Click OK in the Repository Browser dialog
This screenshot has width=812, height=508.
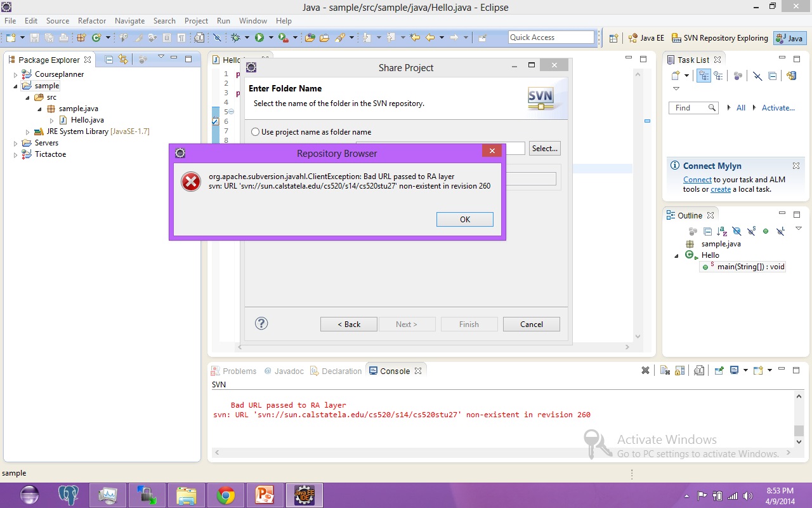464,219
